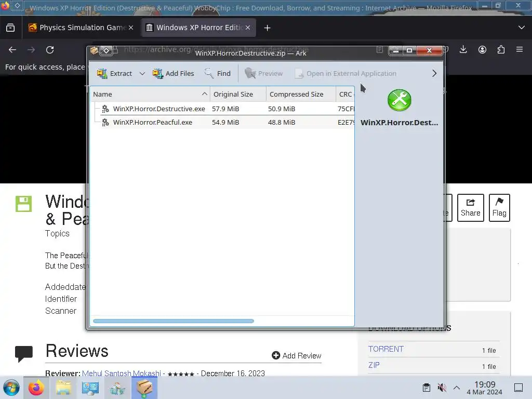Click the Peacful.exe file icon
This screenshot has width=532, height=399.
[105, 122]
